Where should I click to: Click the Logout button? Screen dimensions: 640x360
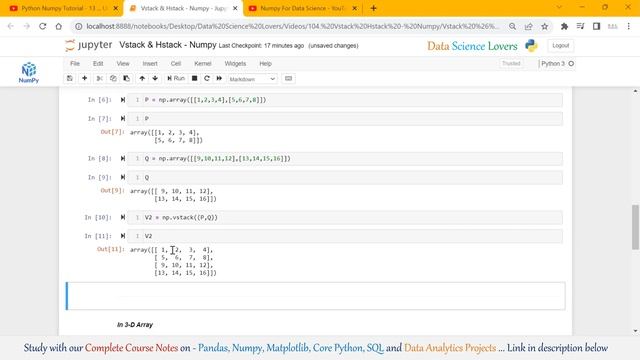560,46
